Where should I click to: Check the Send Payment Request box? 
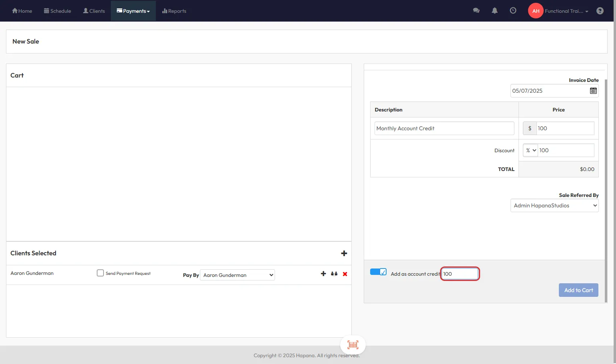click(100, 273)
